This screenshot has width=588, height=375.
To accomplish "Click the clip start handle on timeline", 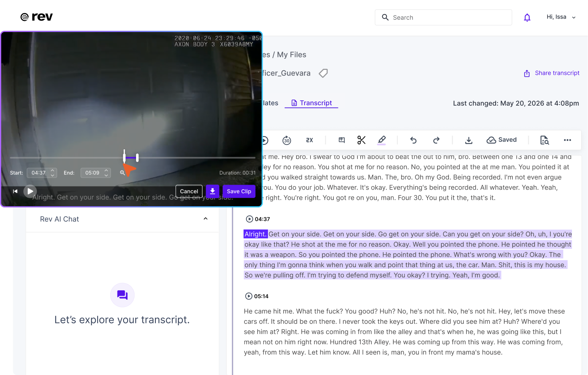I will 124,157.
